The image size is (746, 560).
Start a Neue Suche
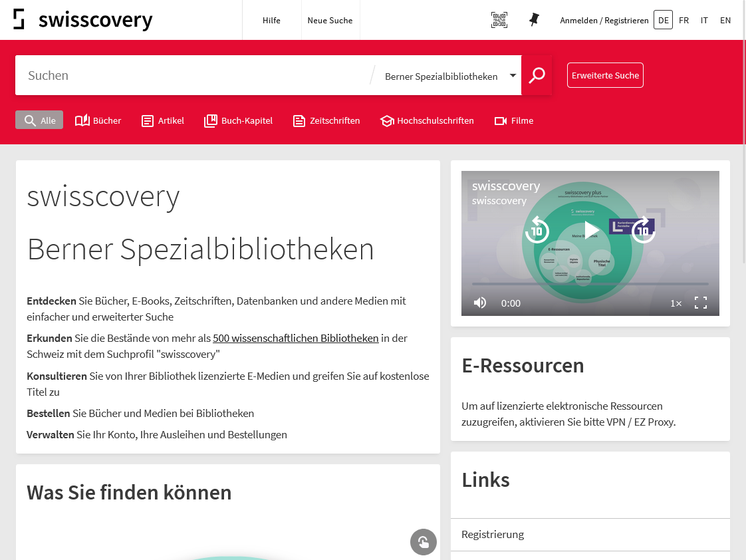pyautogui.click(x=330, y=20)
